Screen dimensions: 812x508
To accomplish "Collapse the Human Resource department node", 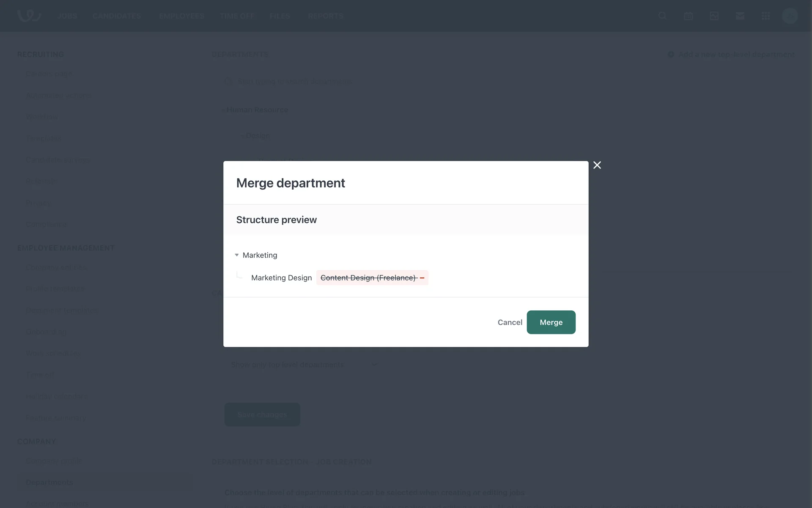I will click(x=224, y=110).
